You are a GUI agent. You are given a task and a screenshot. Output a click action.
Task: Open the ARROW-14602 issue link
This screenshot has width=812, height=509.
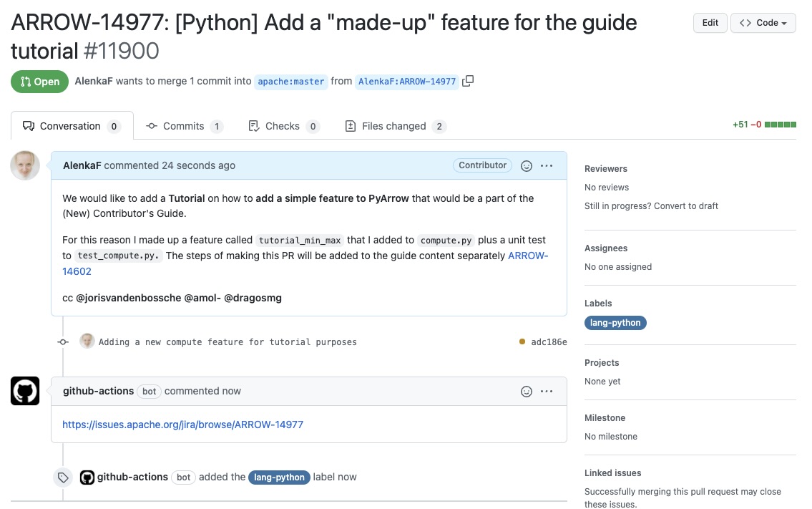(x=528, y=256)
